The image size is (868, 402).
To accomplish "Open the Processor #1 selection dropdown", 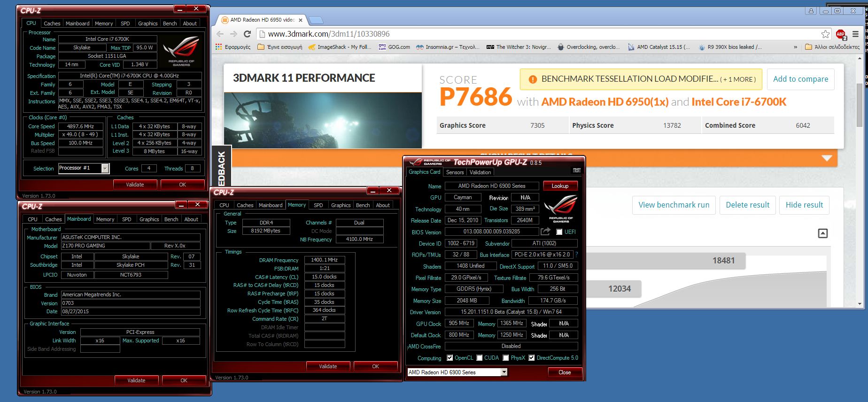I will pyautogui.click(x=105, y=168).
